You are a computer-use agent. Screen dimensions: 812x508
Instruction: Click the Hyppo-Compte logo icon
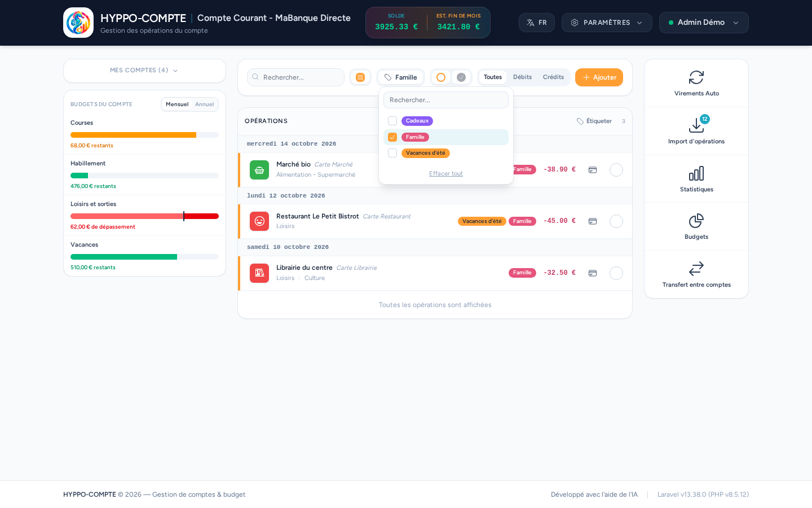click(x=78, y=23)
